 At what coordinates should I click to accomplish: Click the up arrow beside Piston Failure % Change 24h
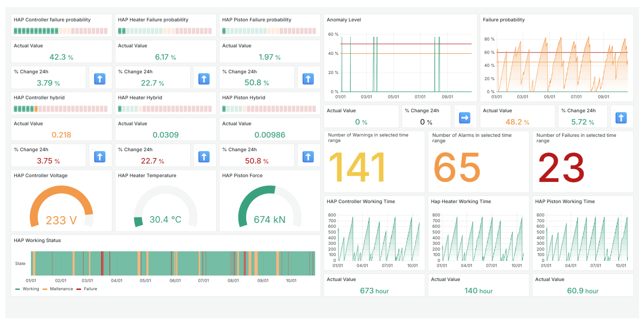click(308, 79)
